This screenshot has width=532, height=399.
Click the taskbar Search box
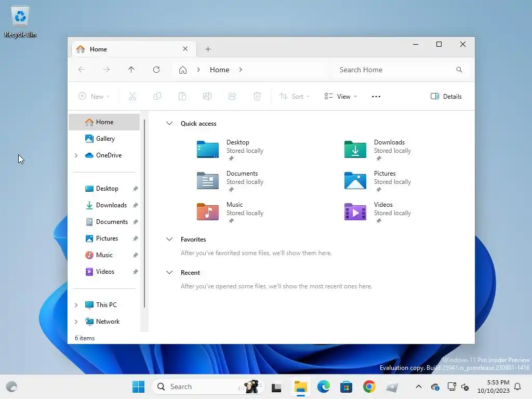[208, 387]
